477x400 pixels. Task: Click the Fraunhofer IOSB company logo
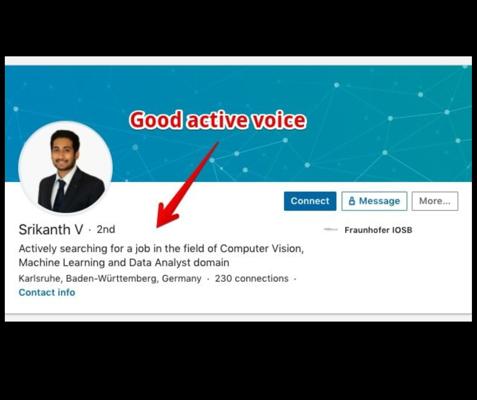(331, 229)
